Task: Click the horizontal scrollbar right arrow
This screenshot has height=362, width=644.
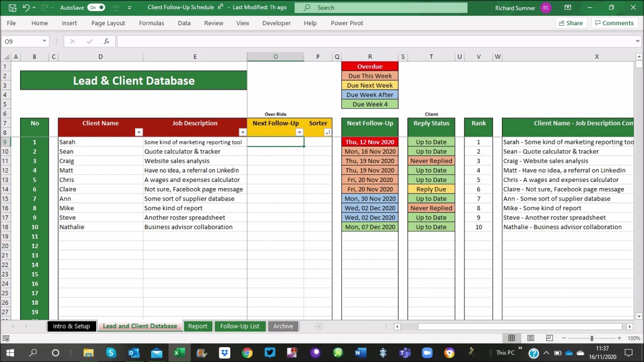Action: 630,327
